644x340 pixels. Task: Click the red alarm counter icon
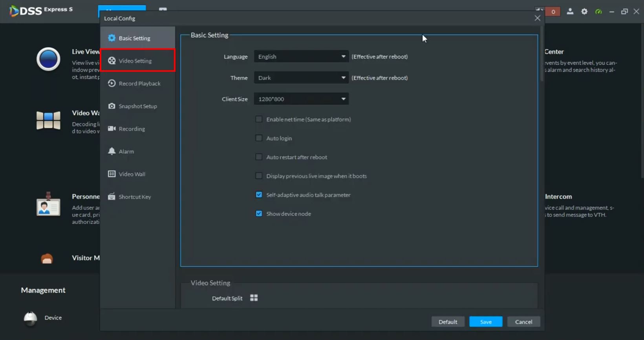pyautogui.click(x=553, y=12)
